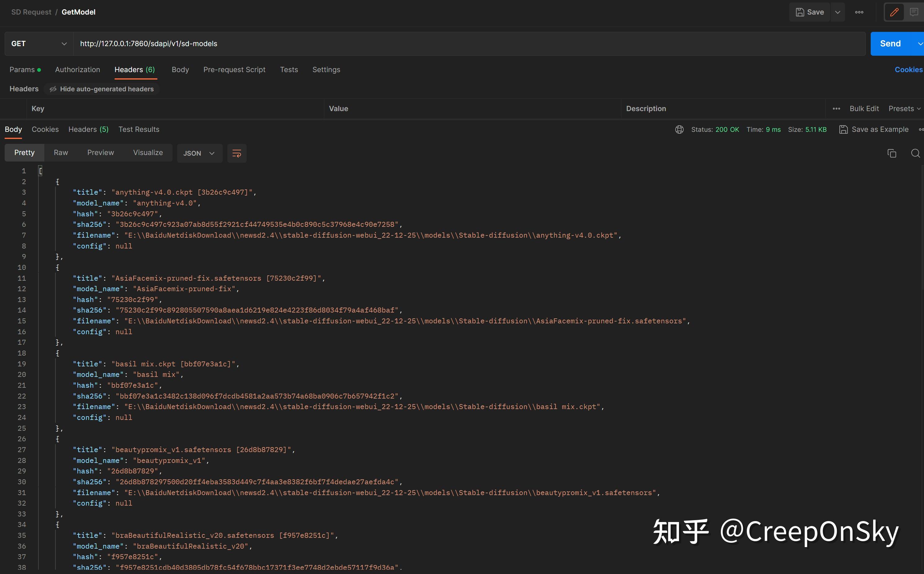
Task: Open the Cookies link on the right
Action: click(909, 70)
